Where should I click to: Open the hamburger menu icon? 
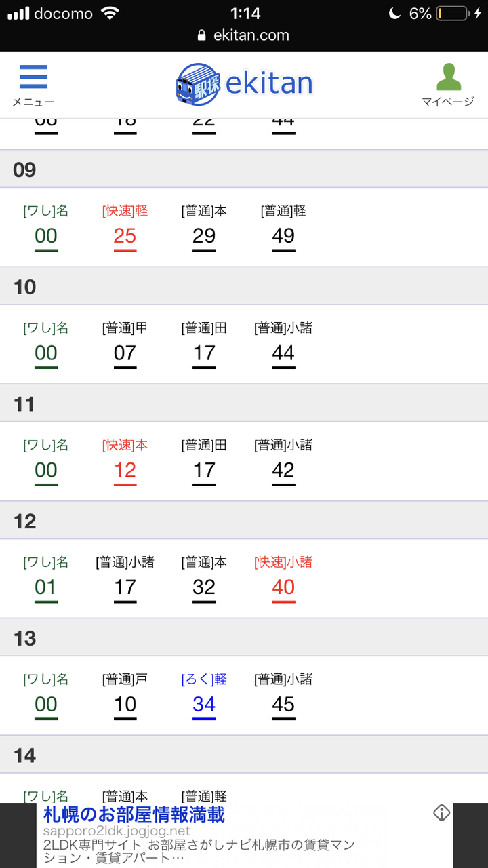pos(33,77)
